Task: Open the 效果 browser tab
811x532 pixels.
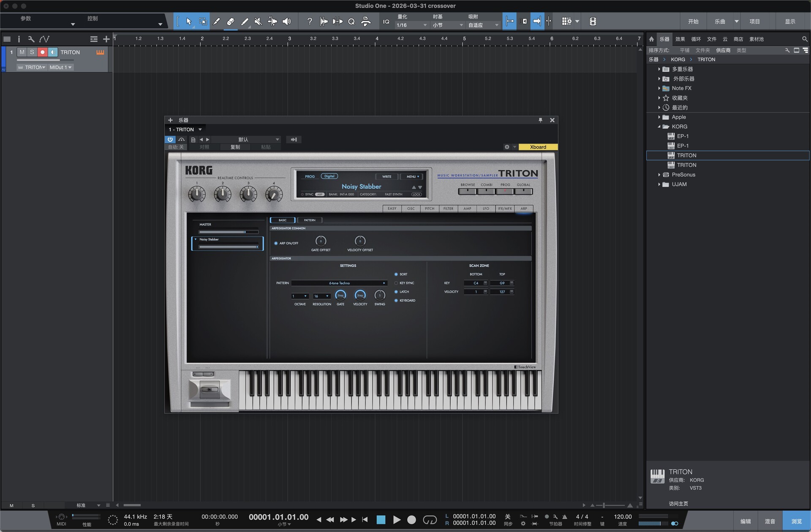Action: click(680, 39)
